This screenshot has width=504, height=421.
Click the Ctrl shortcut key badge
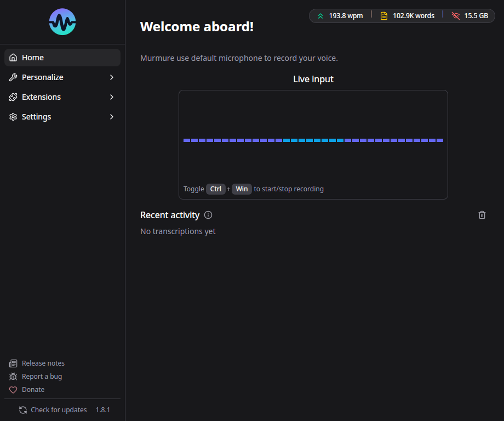216,189
